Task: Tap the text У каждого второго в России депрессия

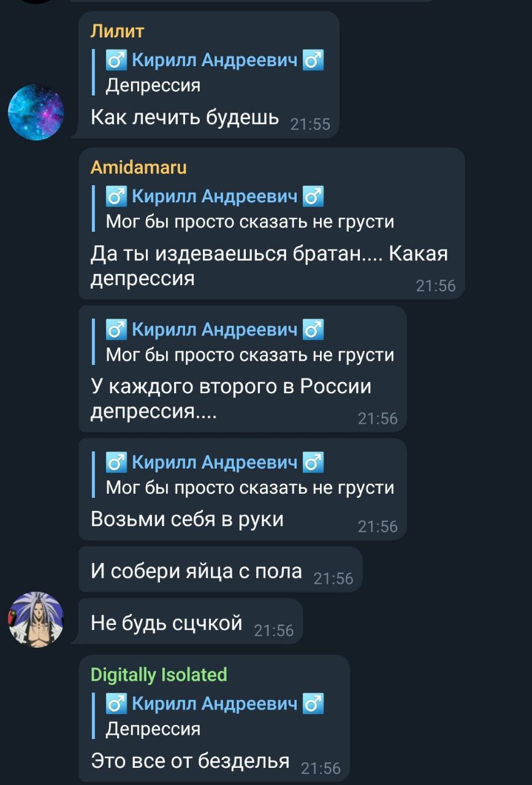Action: (231, 399)
